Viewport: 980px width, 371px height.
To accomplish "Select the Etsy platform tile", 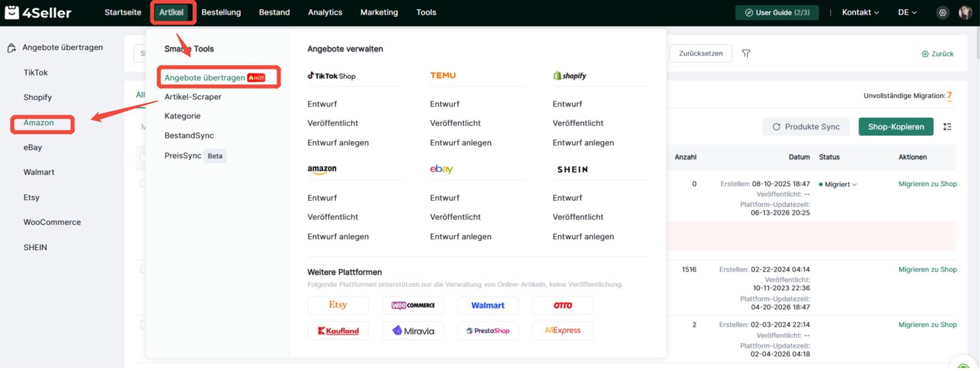I will (338, 305).
